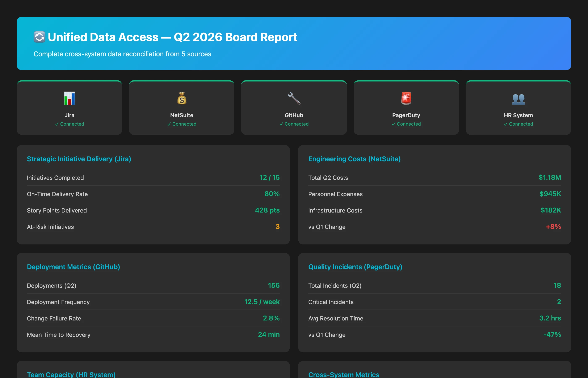Click the On-Time Delivery Rate label
Screen dimensions: 588x378
(57, 194)
